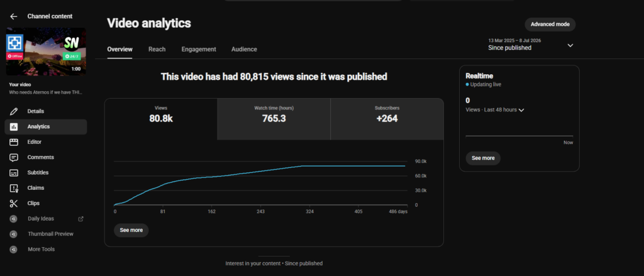This screenshot has height=276, width=644.
Task: Open the Subtitles menu item
Action: (x=45, y=173)
